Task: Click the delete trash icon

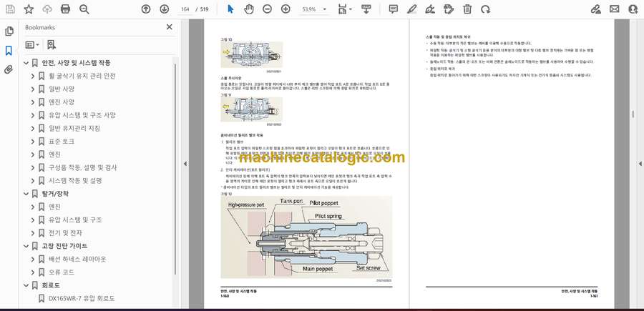Action: (467, 9)
